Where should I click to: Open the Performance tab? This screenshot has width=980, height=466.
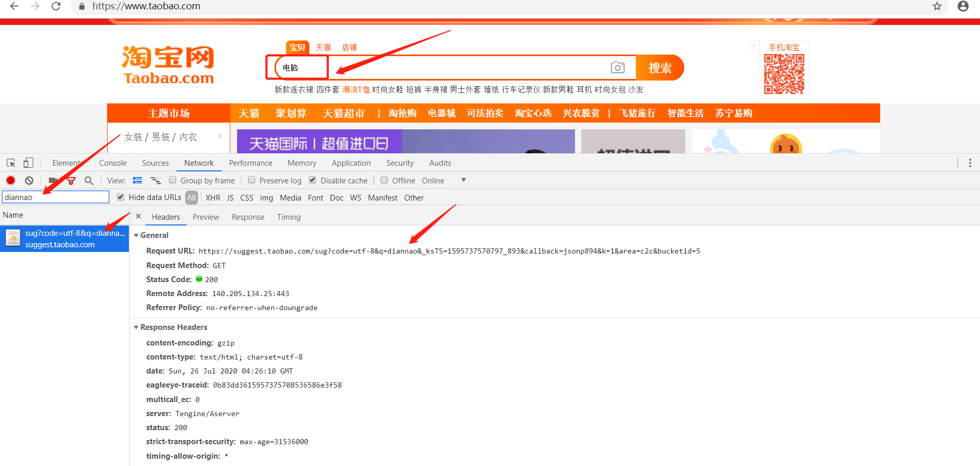(251, 163)
